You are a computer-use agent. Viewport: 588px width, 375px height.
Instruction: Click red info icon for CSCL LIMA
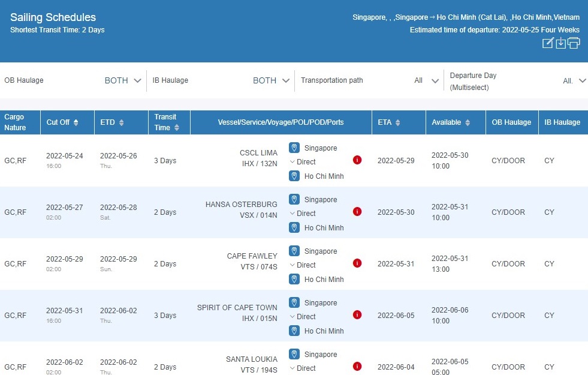click(357, 160)
